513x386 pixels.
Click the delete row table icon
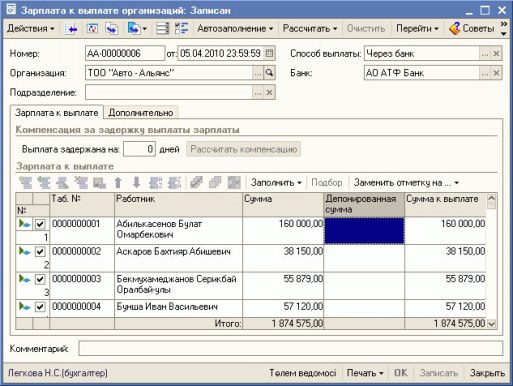(x=81, y=183)
